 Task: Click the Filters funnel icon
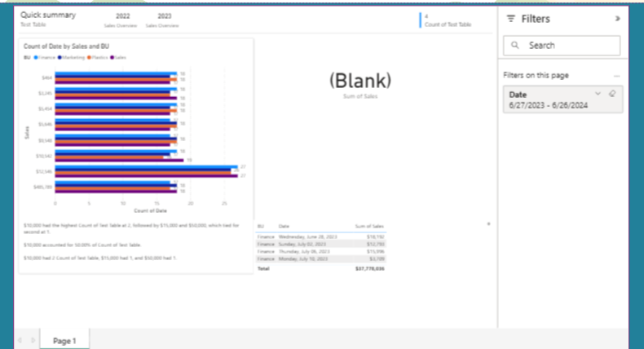coord(510,18)
